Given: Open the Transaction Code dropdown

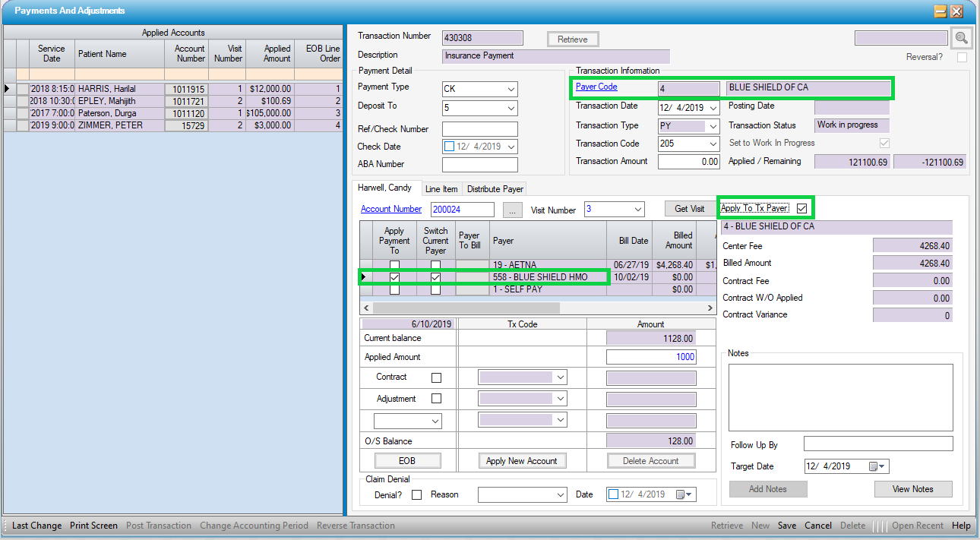Looking at the screenshot, I should pos(712,144).
